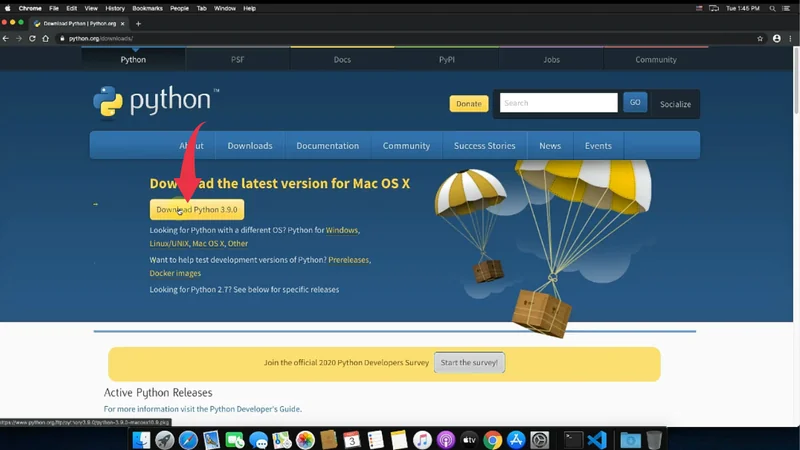The image size is (800, 450).
Task: Expand the Downloads navigation menu
Action: 249,146
